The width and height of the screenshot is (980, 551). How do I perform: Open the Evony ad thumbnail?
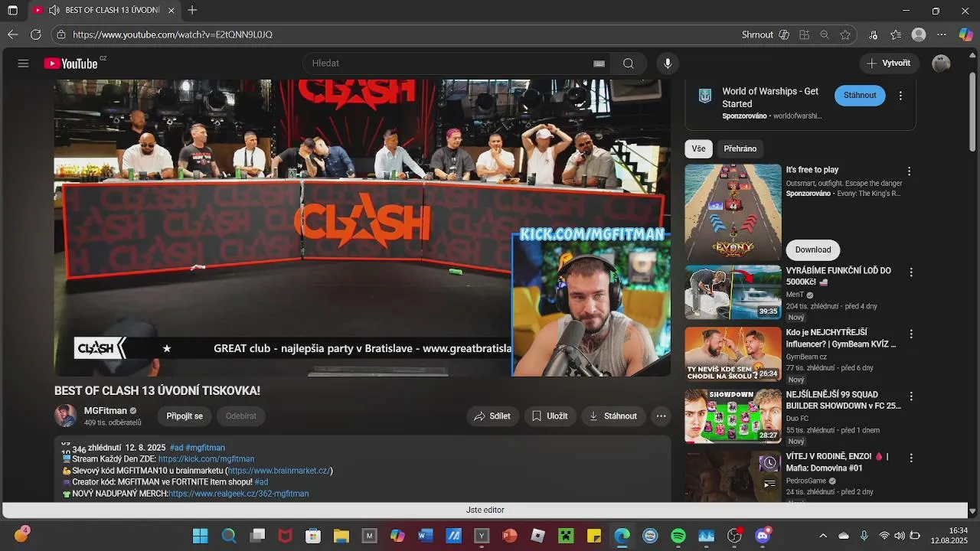pos(733,212)
